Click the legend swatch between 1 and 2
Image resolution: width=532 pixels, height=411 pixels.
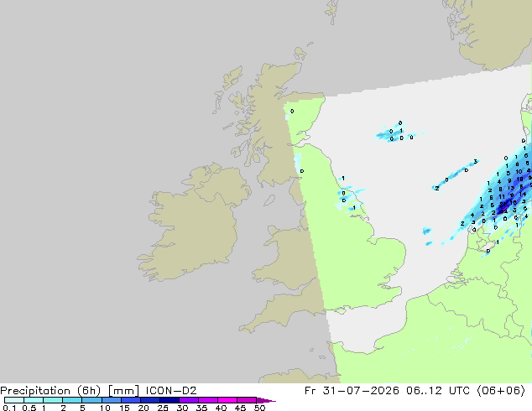click(53, 400)
